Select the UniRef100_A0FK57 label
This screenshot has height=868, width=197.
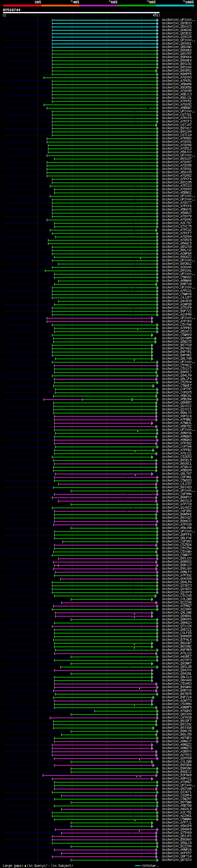tap(176, 853)
